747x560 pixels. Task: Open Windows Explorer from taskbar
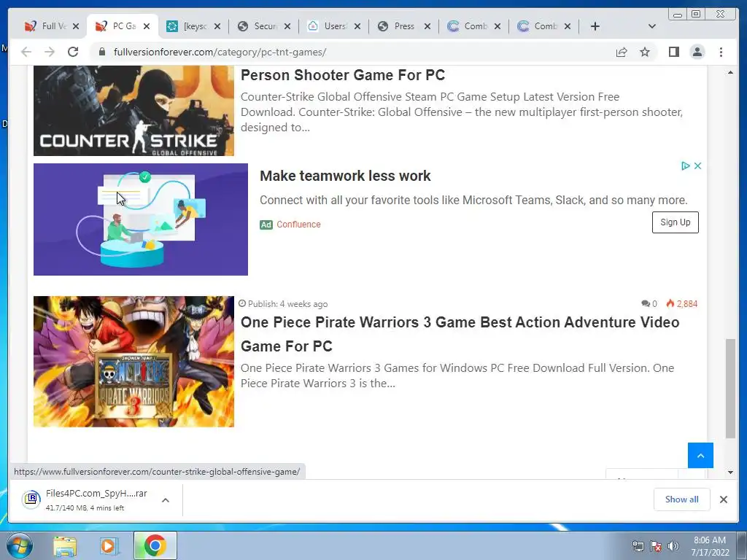tap(65, 545)
